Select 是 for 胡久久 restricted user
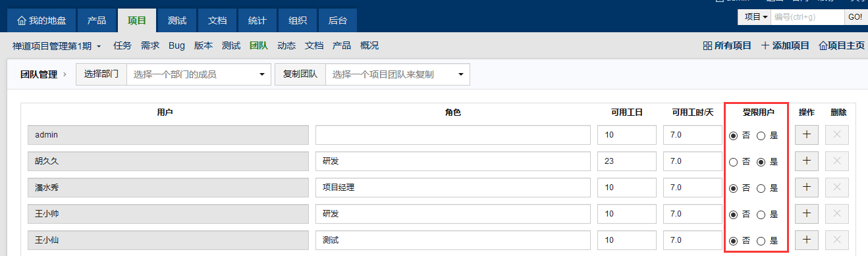This screenshot has width=868, height=256. pyautogui.click(x=761, y=162)
